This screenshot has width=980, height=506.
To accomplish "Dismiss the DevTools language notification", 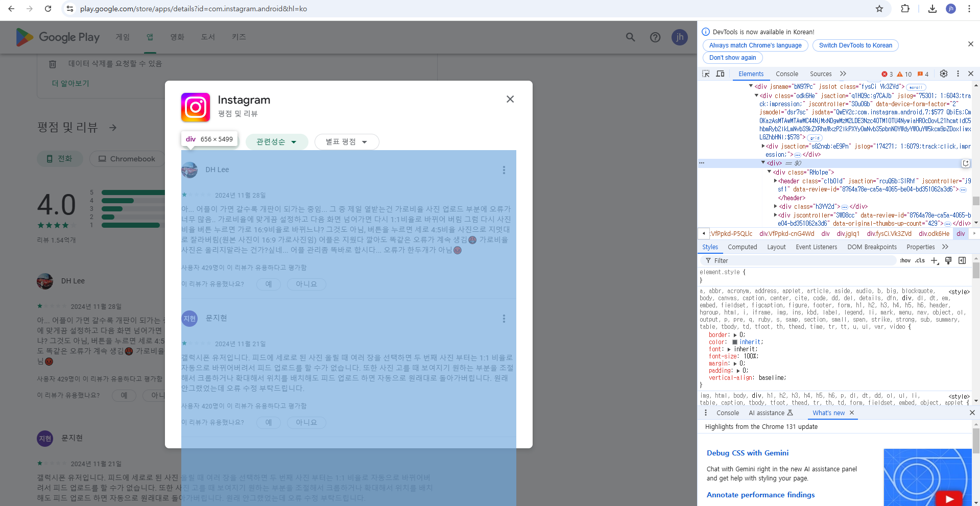I will tap(971, 44).
